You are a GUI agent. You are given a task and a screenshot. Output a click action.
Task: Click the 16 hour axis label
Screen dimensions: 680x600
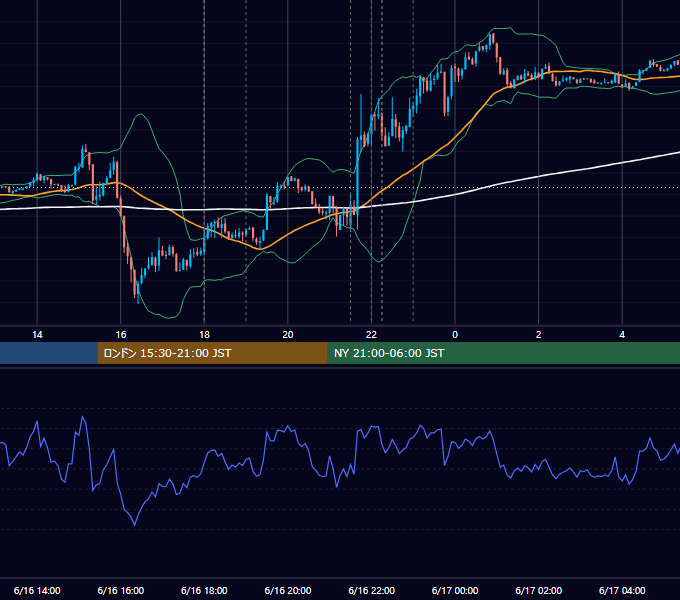point(121,335)
